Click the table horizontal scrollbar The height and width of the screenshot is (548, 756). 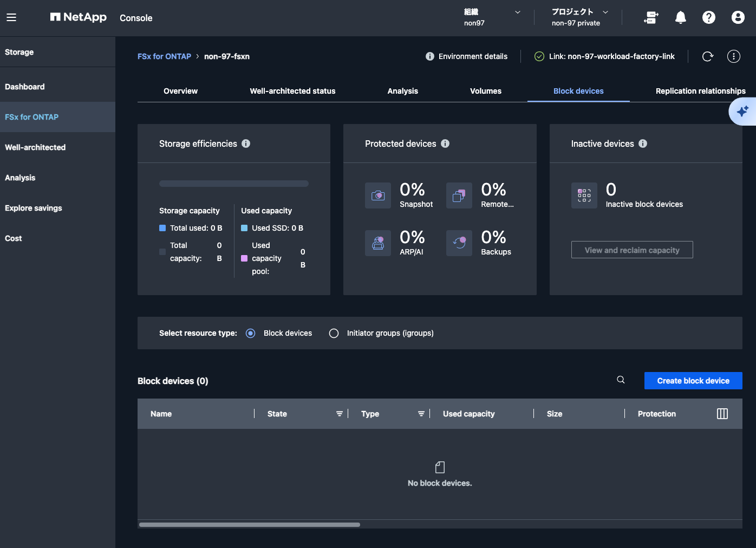[x=250, y=525]
